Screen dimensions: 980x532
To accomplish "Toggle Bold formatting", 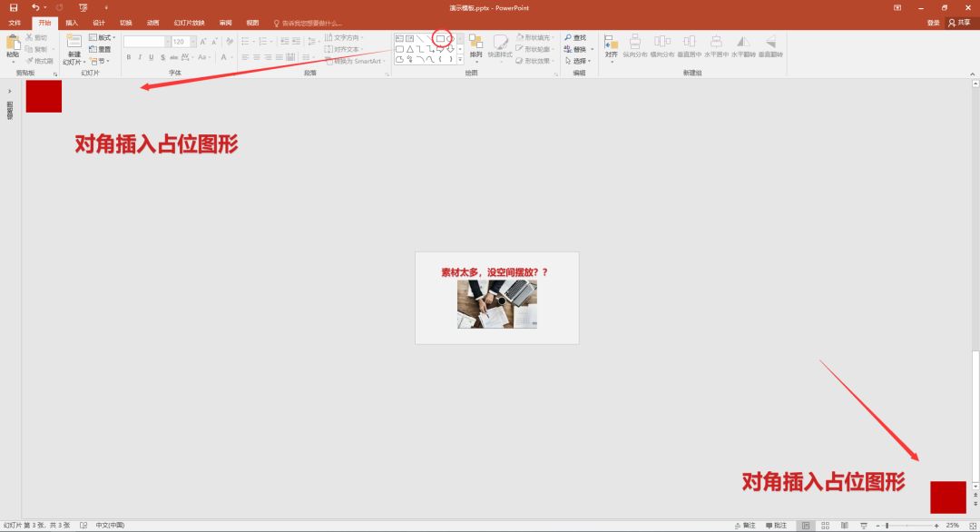I will coord(129,57).
